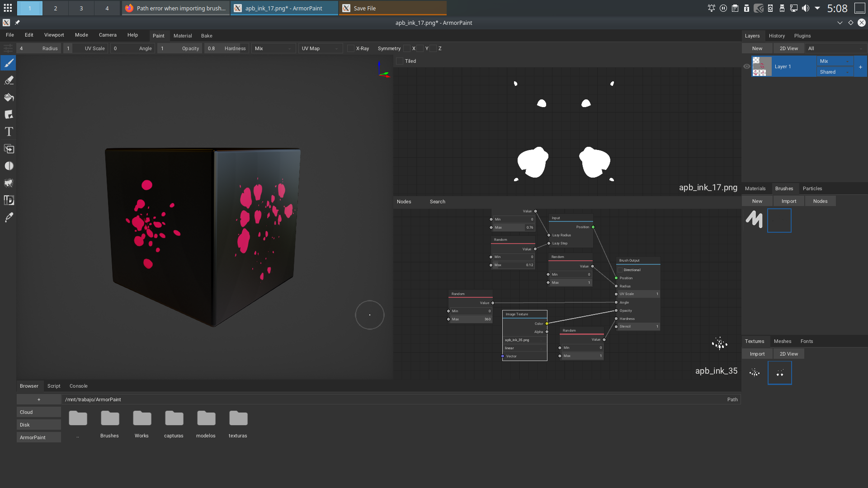The width and height of the screenshot is (868, 488).
Task: Click the 2D View button under Textures
Action: point(789,354)
